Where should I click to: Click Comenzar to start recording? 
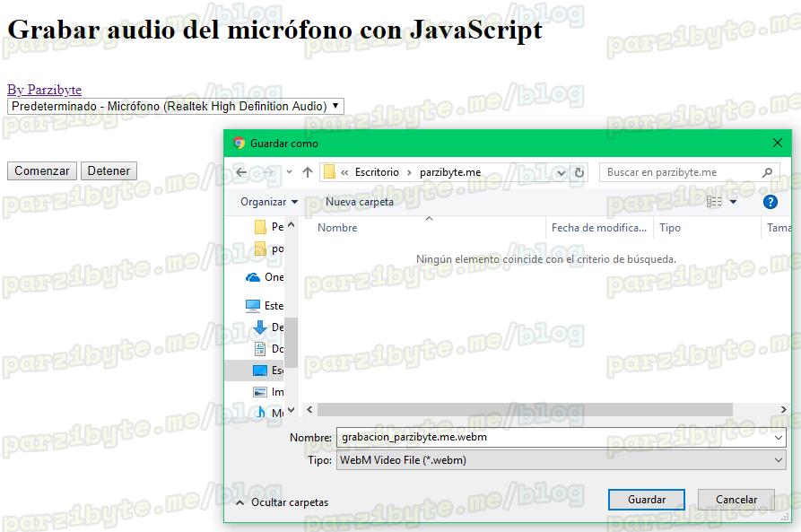coord(42,170)
